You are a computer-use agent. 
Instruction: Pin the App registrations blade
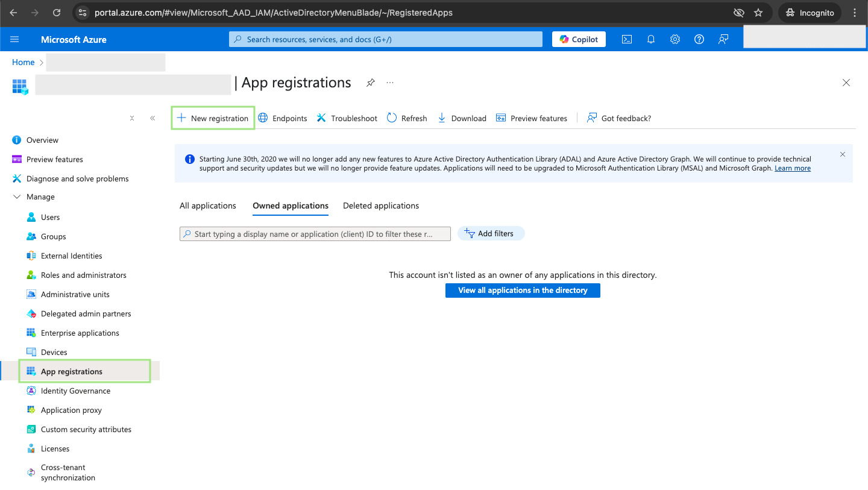371,83
